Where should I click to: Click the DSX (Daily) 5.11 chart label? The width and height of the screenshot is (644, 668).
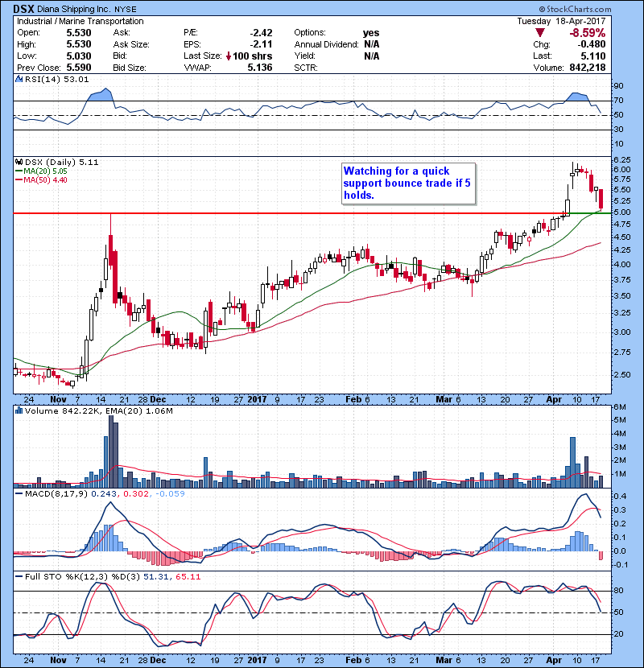pos(61,163)
